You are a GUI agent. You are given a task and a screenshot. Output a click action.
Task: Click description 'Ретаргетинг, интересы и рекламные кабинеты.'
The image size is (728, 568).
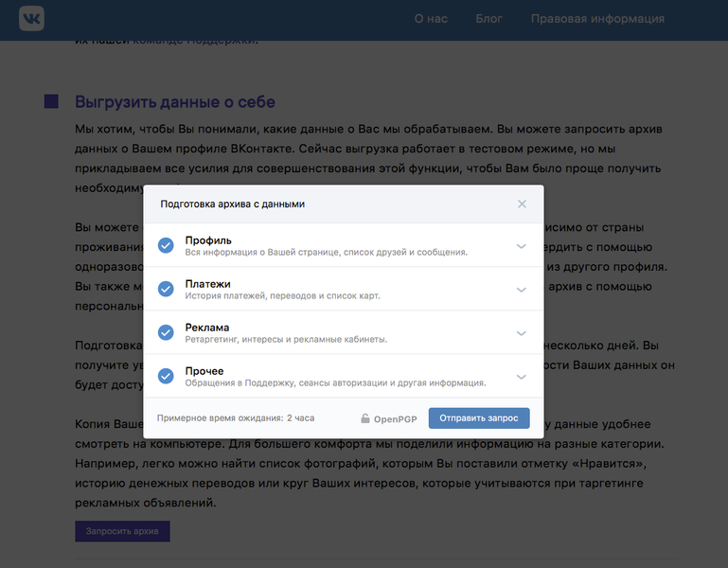(x=286, y=340)
